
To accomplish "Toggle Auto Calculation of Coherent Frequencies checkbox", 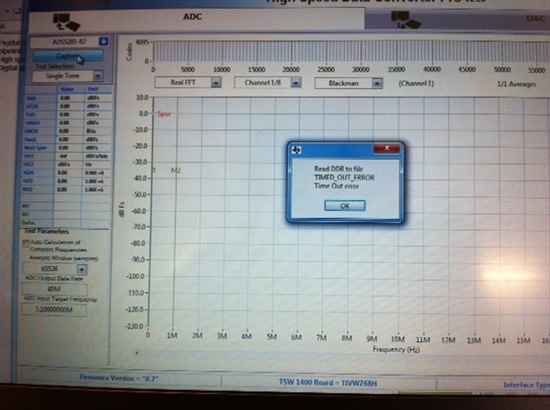I will click(x=26, y=243).
